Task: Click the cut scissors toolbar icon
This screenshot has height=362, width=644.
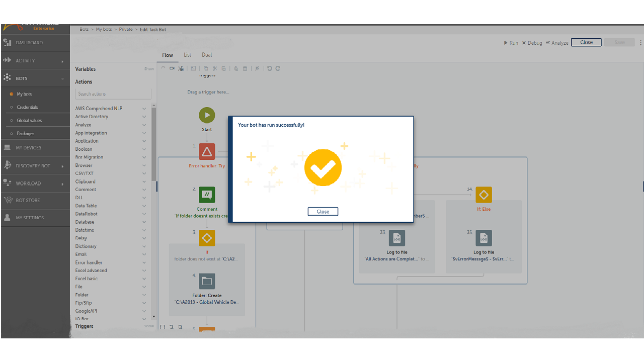Action: click(214, 68)
